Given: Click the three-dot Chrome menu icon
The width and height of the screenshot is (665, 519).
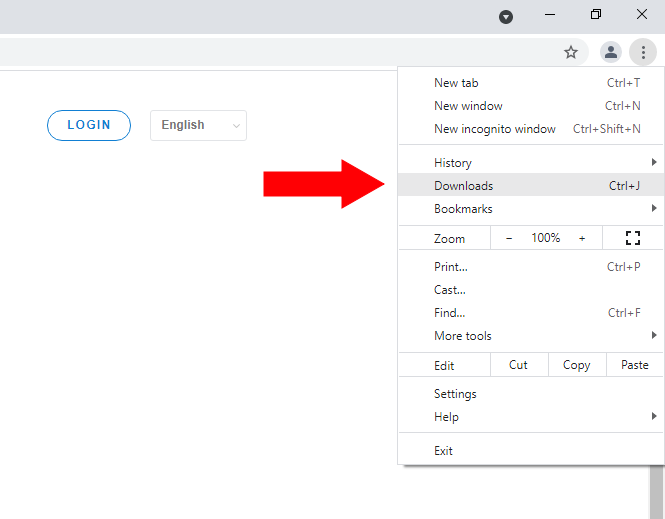Looking at the screenshot, I should click(643, 52).
